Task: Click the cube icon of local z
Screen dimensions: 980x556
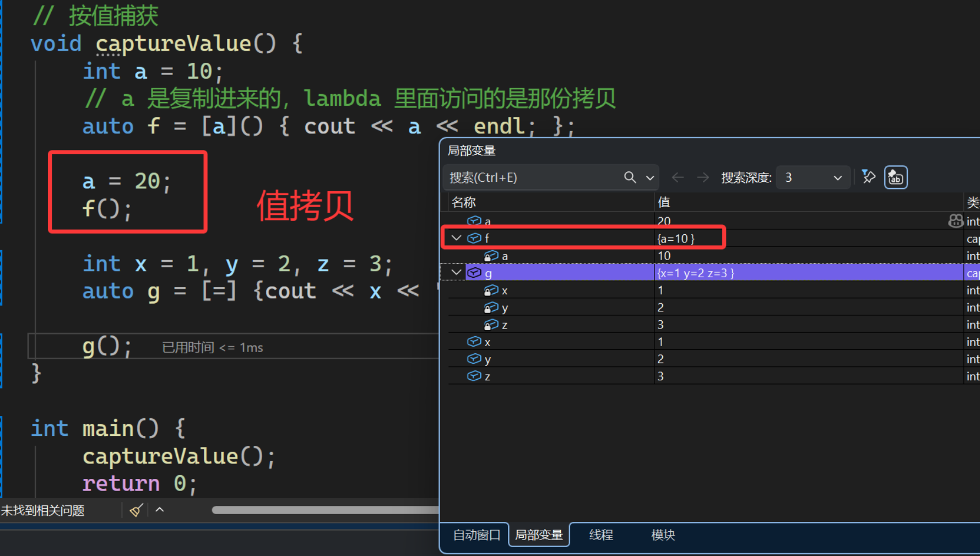Action: (474, 376)
